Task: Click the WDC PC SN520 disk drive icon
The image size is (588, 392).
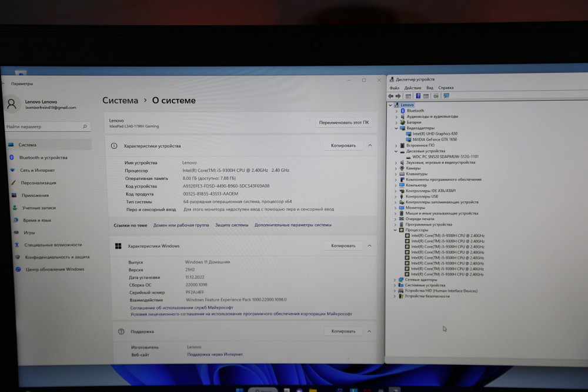Action: 409,157
